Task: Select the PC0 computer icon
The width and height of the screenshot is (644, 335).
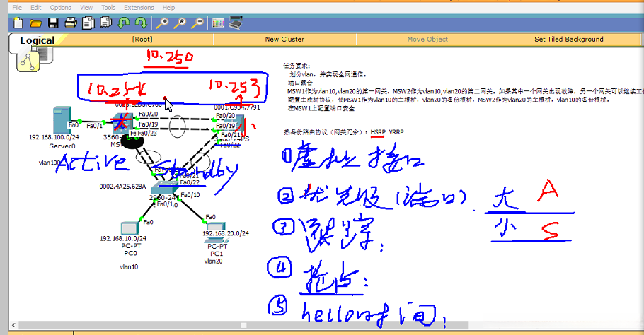Action: tap(130, 228)
